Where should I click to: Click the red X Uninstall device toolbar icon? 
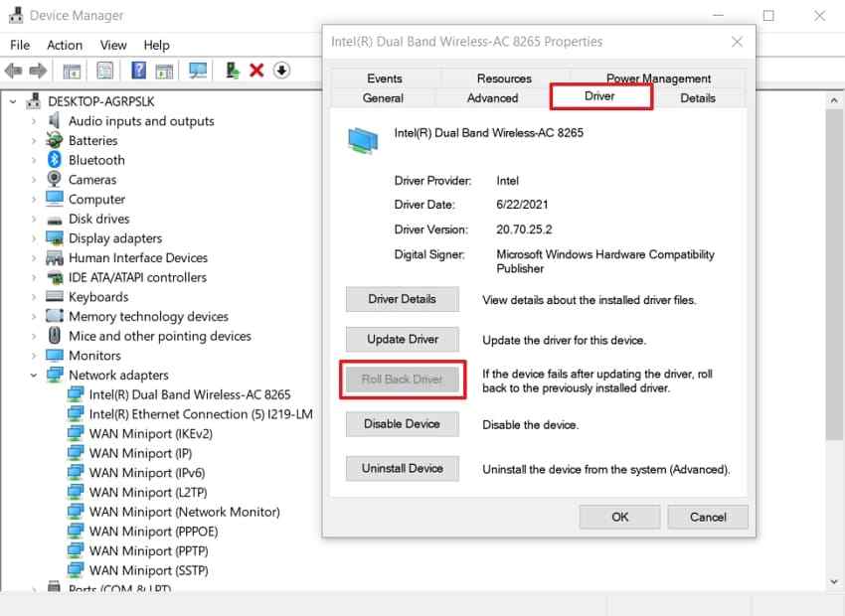click(x=256, y=70)
